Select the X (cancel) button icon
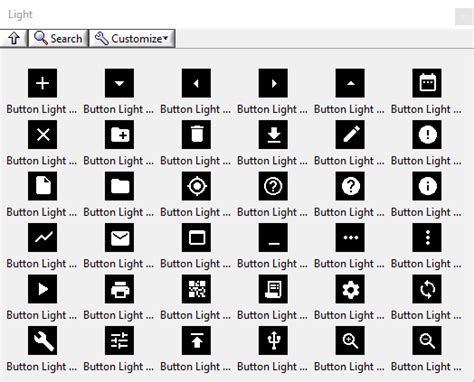 click(42, 134)
